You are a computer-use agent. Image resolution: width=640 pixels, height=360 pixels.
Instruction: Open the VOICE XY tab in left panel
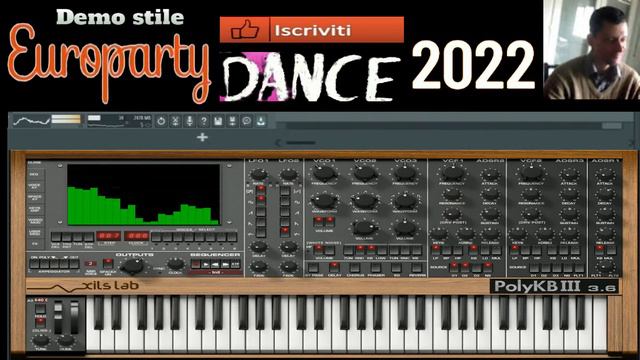tap(34, 186)
